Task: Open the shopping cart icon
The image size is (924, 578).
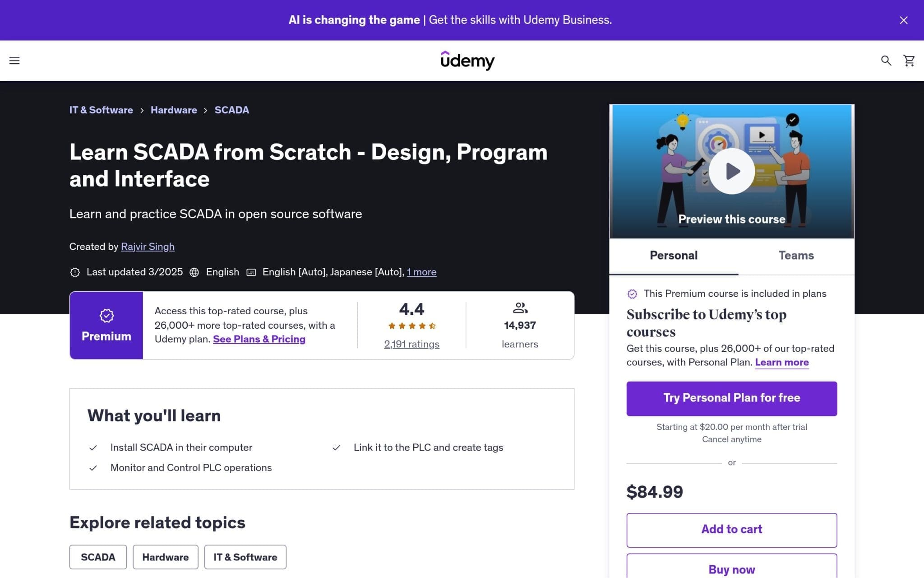Action: [x=909, y=61]
